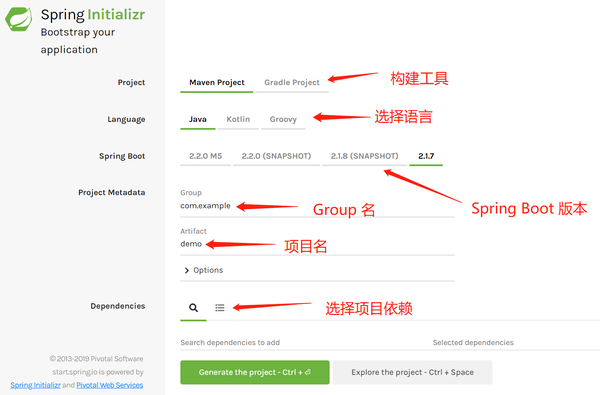The height and width of the screenshot is (395, 600).
Task: Click the Generate the project button
Action: click(255, 372)
